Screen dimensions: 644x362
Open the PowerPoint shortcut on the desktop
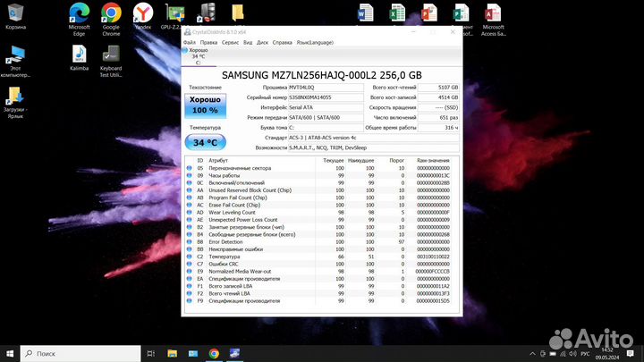pos(429,13)
